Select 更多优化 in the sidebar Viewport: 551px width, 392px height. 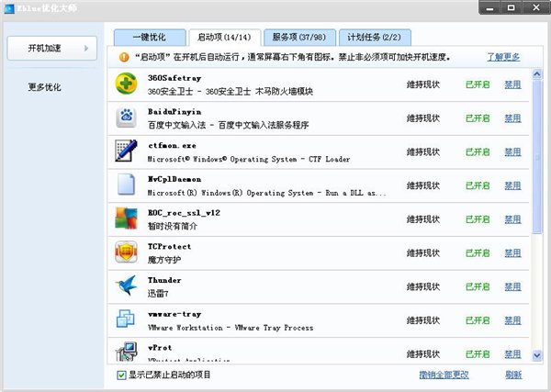coord(45,87)
